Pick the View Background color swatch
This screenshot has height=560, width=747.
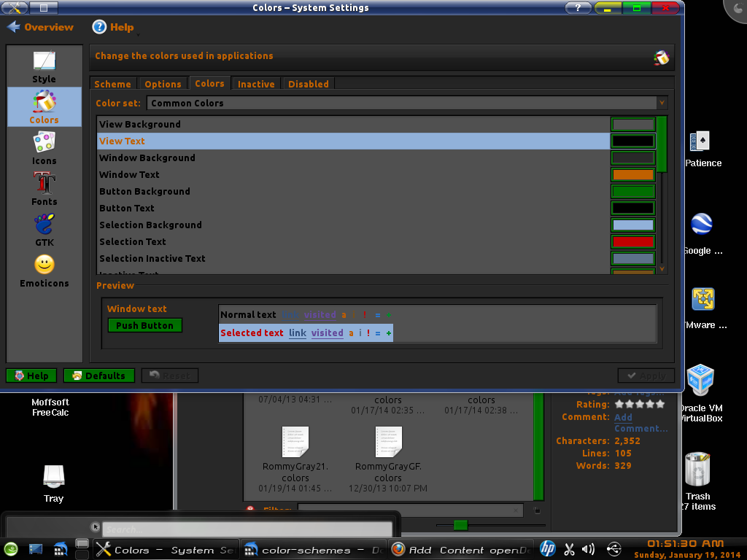coord(632,125)
